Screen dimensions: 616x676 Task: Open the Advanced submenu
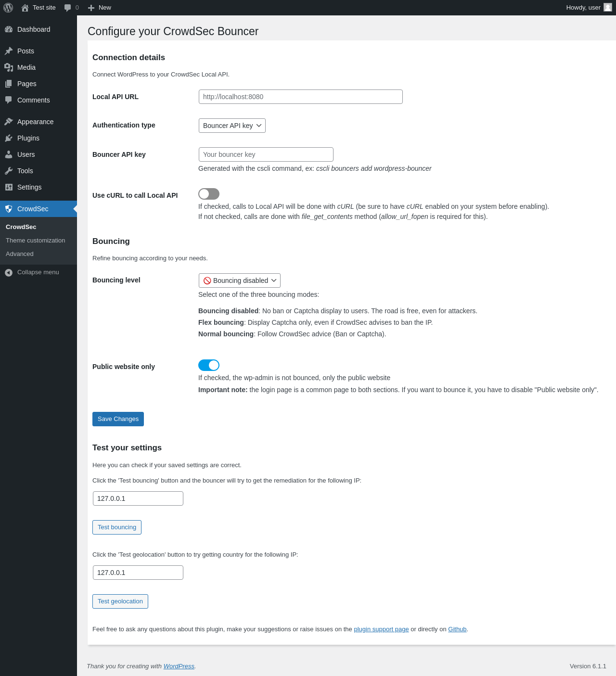20,254
